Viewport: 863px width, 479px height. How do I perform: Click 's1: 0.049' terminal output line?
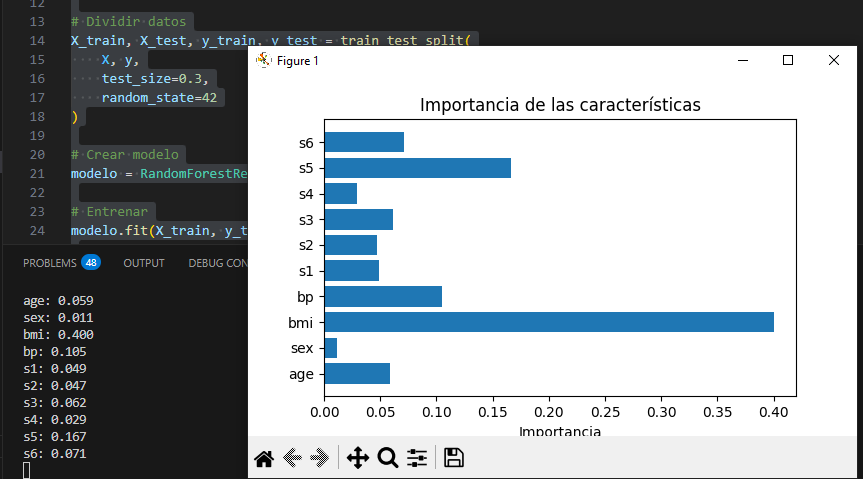55,369
